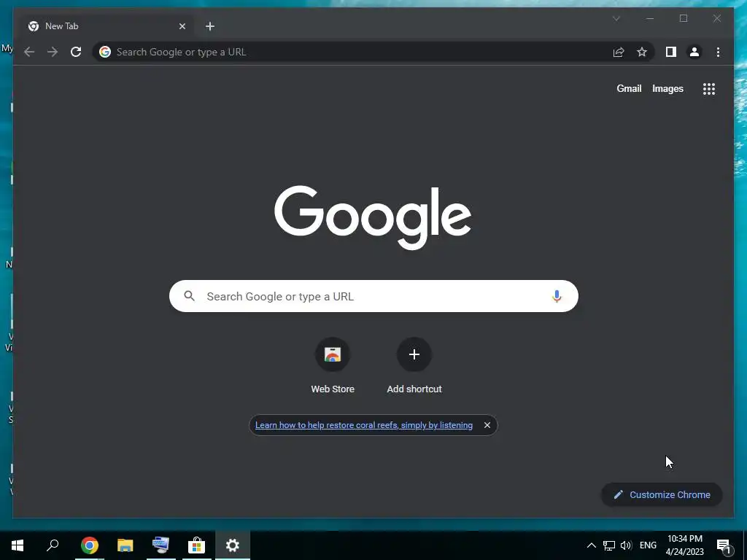
Task: Open the clock showing 10:34 PM
Action: coord(684,545)
